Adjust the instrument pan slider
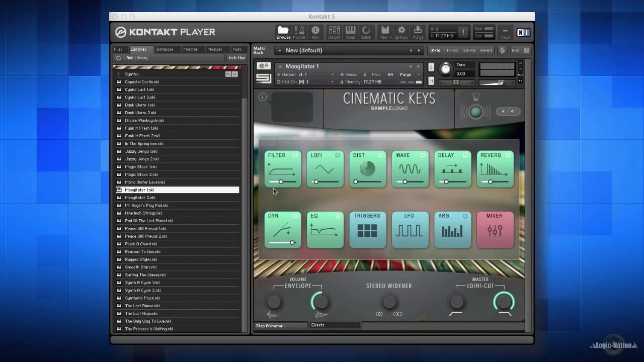The height and width of the screenshot is (362, 644). (x=456, y=82)
